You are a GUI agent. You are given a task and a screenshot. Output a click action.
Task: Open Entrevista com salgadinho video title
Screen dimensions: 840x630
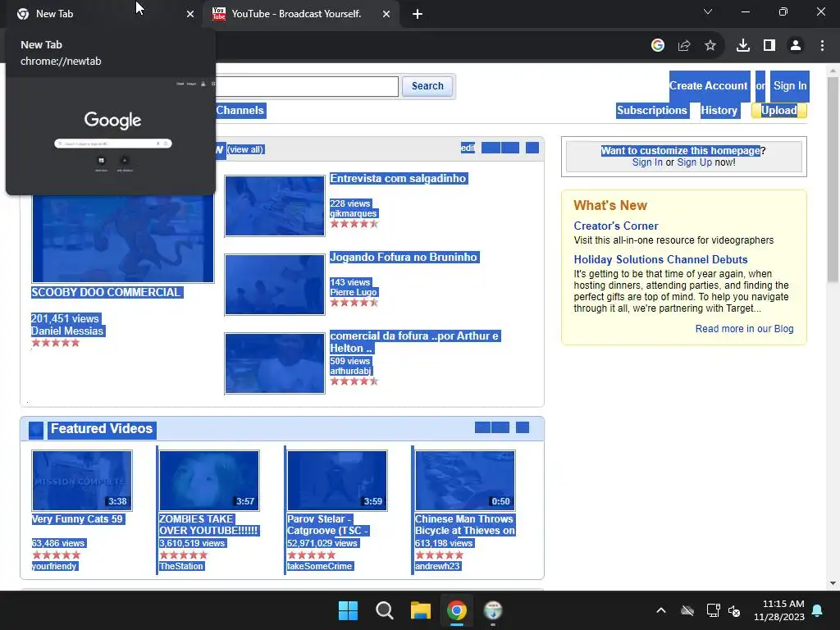click(x=398, y=179)
